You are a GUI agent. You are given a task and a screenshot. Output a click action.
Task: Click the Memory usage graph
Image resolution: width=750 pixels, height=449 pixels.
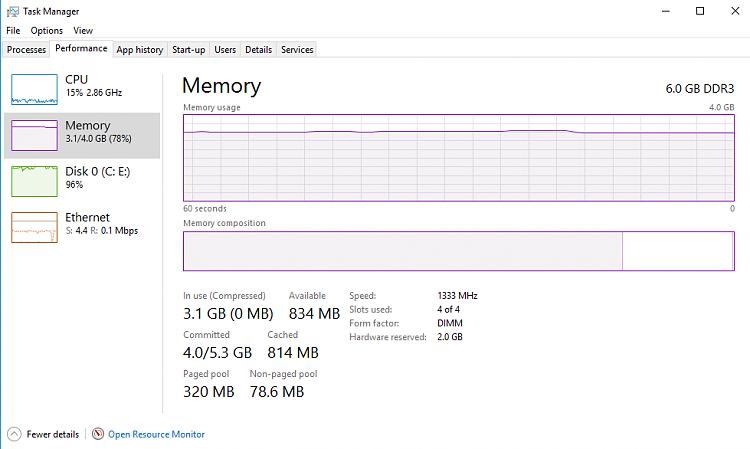pos(459,158)
